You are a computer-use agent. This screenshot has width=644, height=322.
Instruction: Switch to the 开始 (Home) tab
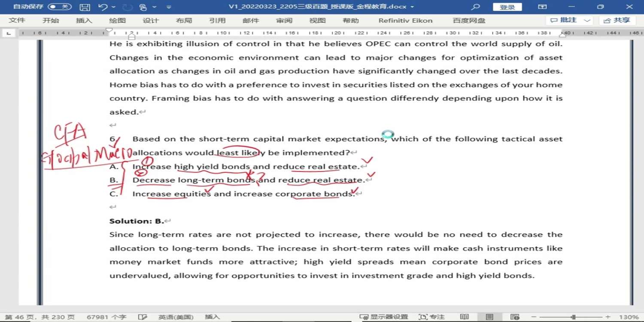point(51,21)
